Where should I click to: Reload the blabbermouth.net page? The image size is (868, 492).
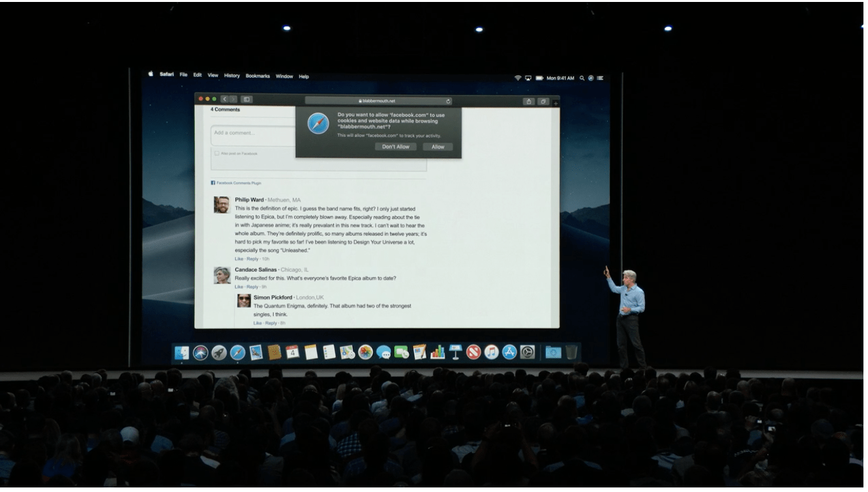point(448,100)
